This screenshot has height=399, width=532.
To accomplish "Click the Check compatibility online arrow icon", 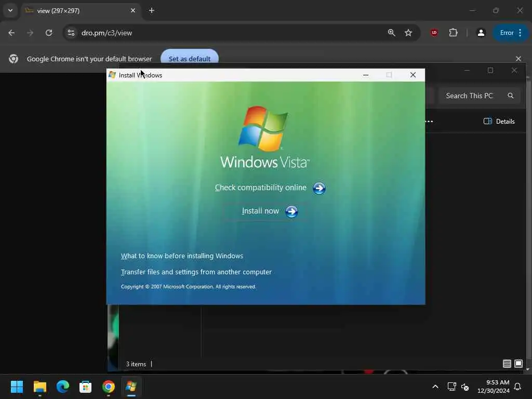I will pyautogui.click(x=319, y=188).
